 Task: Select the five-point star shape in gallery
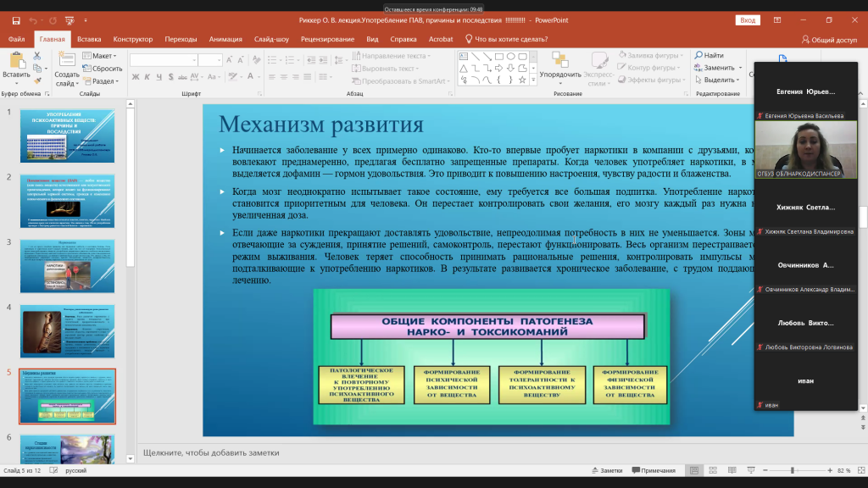click(522, 80)
